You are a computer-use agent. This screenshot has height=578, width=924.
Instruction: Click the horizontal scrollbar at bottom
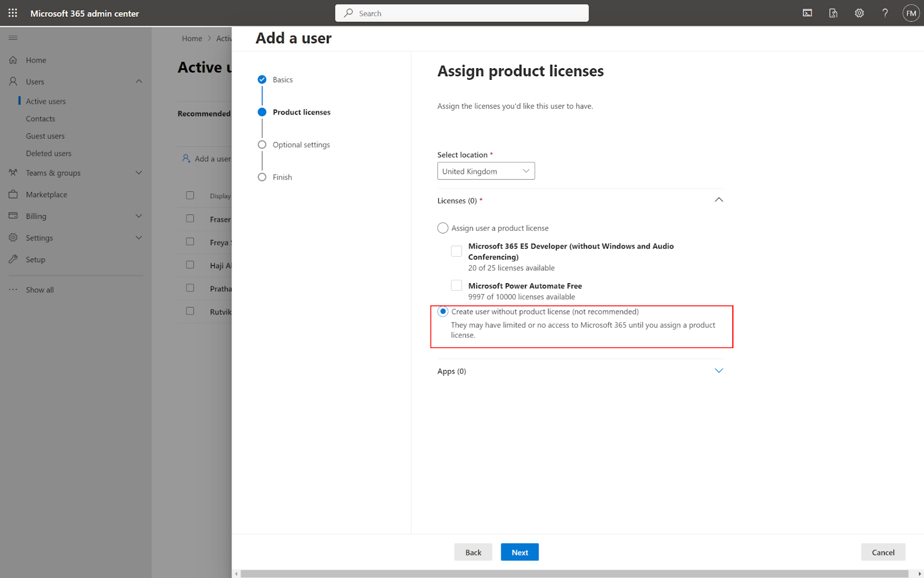pyautogui.click(x=575, y=573)
